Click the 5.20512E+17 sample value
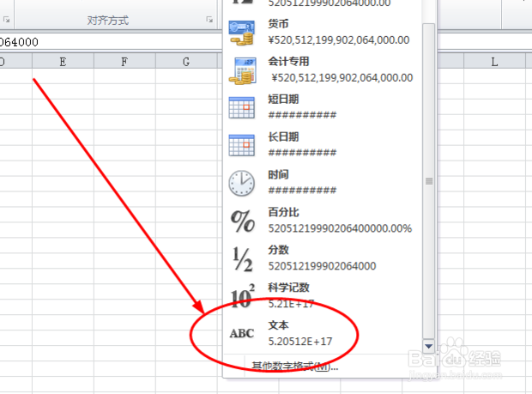532x394 pixels. click(x=300, y=342)
